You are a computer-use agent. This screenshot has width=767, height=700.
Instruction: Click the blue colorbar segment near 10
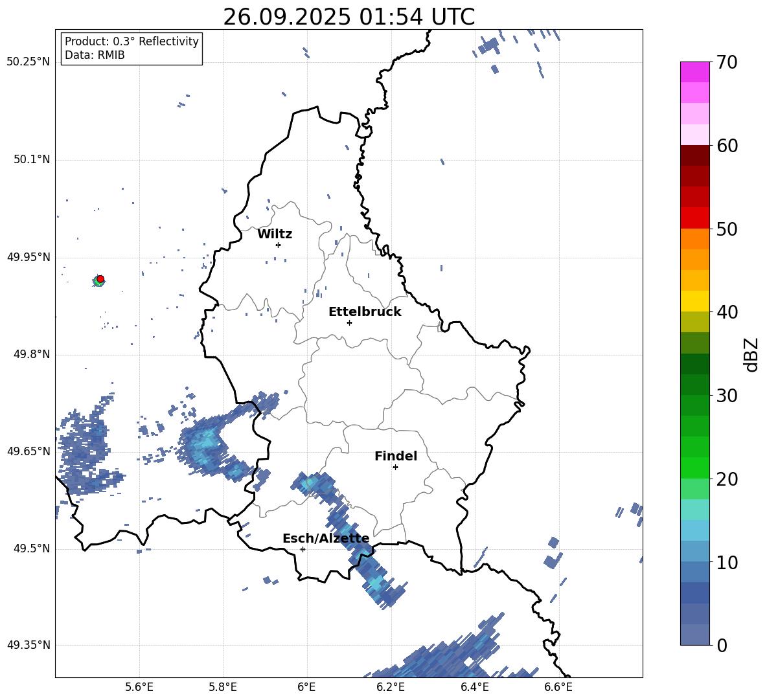pyautogui.click(x=694, y=571)
